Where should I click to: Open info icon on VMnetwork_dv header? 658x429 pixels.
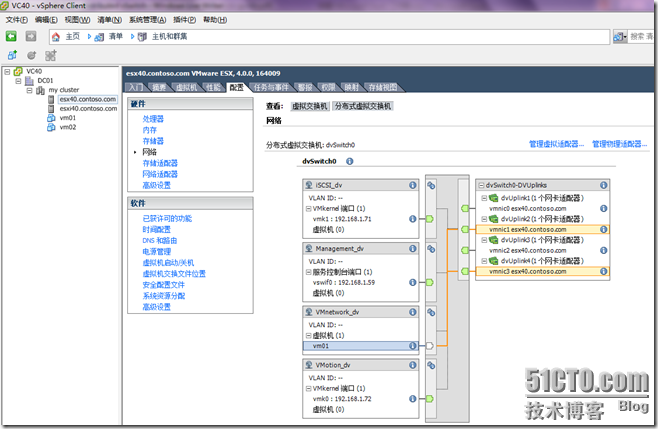coord(413,312)
